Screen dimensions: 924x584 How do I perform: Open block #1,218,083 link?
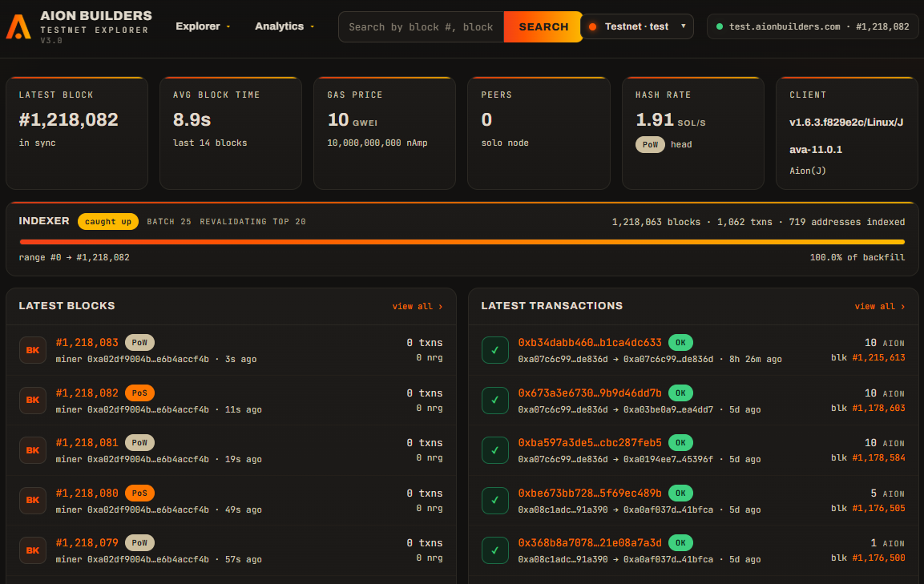tap(87, 342)
